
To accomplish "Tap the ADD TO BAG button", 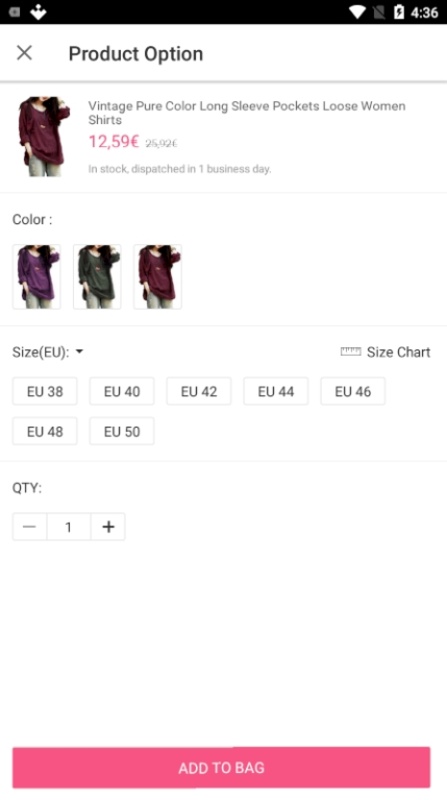I will pyautogui.click(x=221, y=767).
